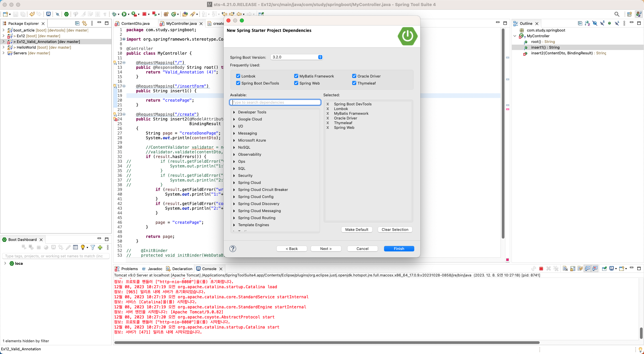
Task: Toggle Scroll Lock icon in Console toolbar
Action: coord(573,269)
